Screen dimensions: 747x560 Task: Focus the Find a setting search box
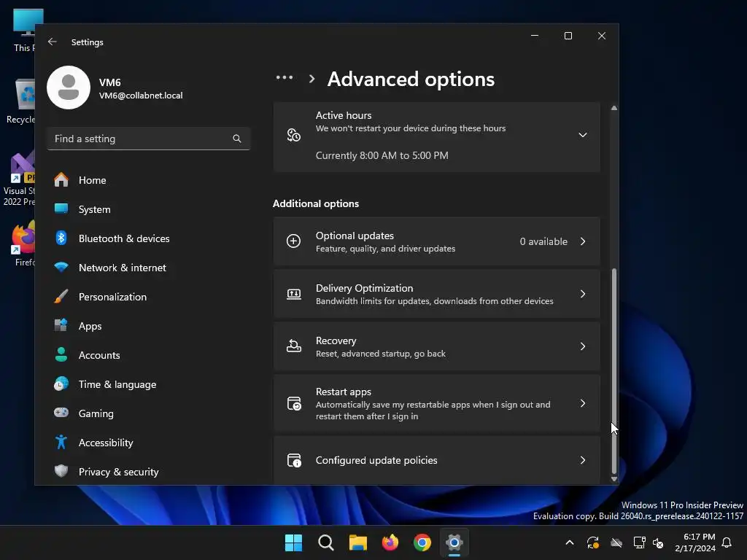click(x=149, y=139)
